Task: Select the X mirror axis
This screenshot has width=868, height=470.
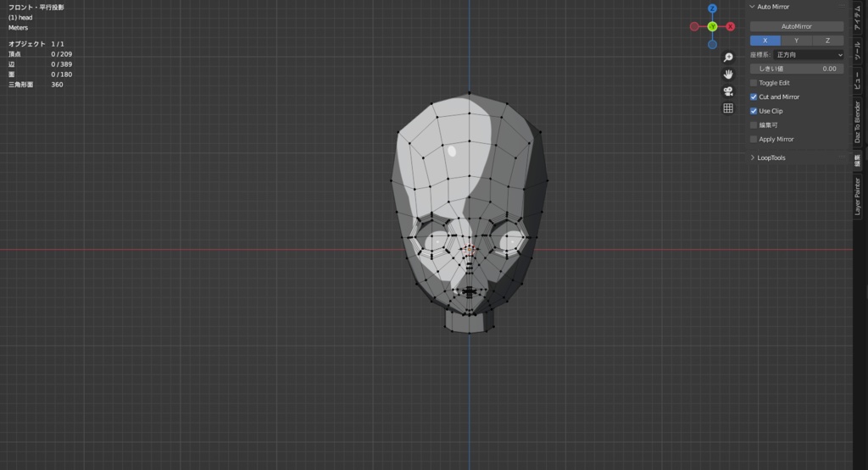Action: pyautogui.click(x=765, y=41)
